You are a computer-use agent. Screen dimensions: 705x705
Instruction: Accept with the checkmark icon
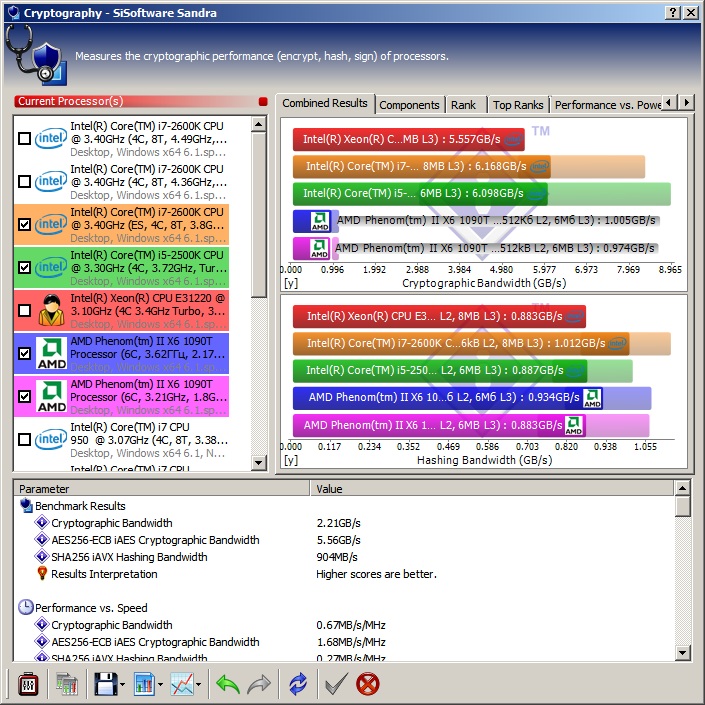336,684
